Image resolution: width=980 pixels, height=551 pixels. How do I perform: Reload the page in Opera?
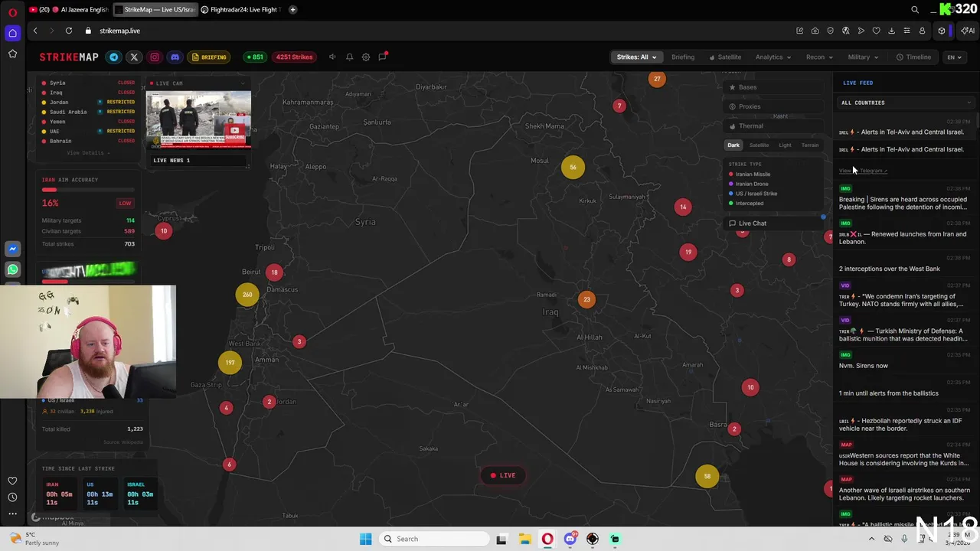pyautogui.click(x=69, y=31)
